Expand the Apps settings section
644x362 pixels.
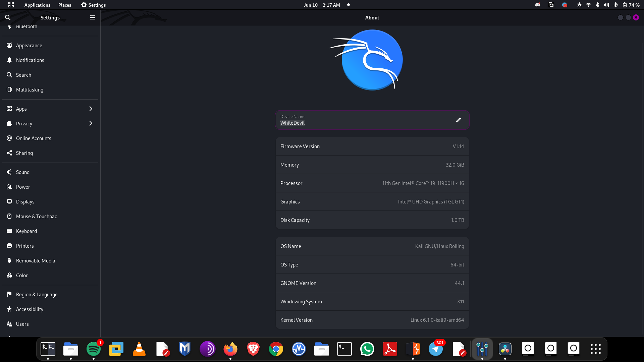(50, 109)
